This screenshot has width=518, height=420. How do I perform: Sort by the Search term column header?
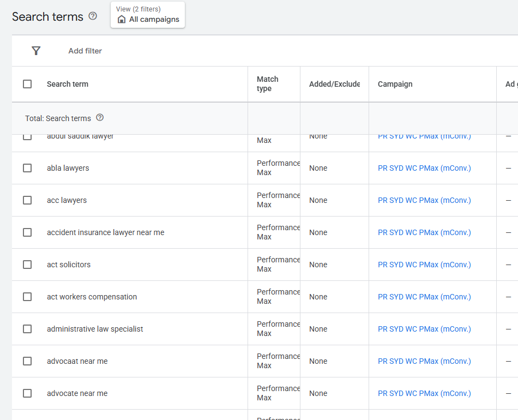(x=67, y=83)
